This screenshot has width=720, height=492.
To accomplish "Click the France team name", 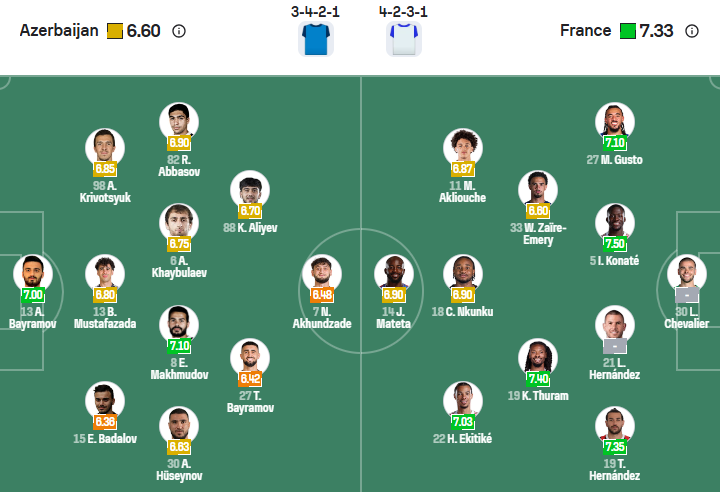I will coord(585,31).
